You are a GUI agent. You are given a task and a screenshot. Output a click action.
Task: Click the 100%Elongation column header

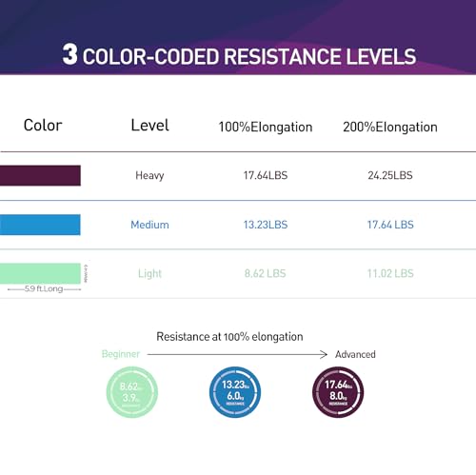tap(266, 128)
